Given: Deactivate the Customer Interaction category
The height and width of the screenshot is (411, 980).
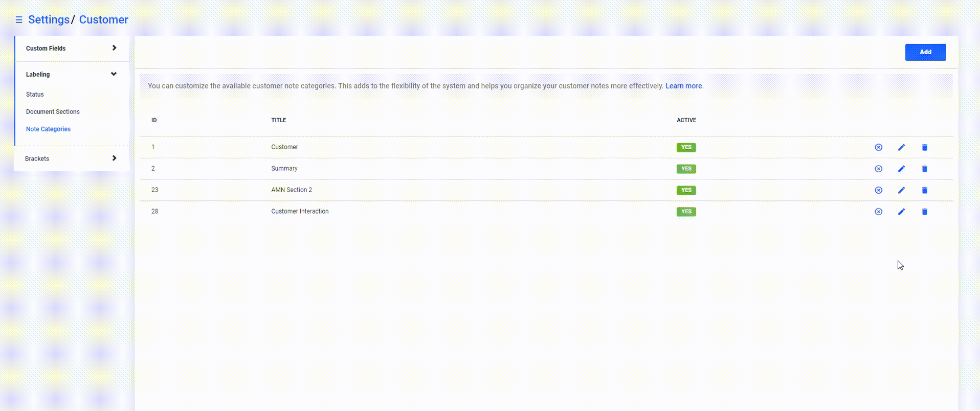Looking at the screenshot, I should tap(878, 212).
